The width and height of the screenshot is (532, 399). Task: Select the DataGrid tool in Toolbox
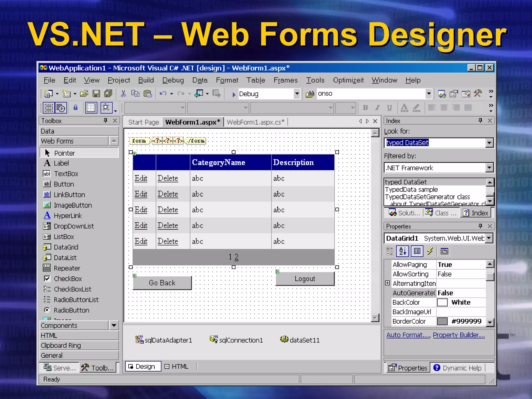coord(66,247)
